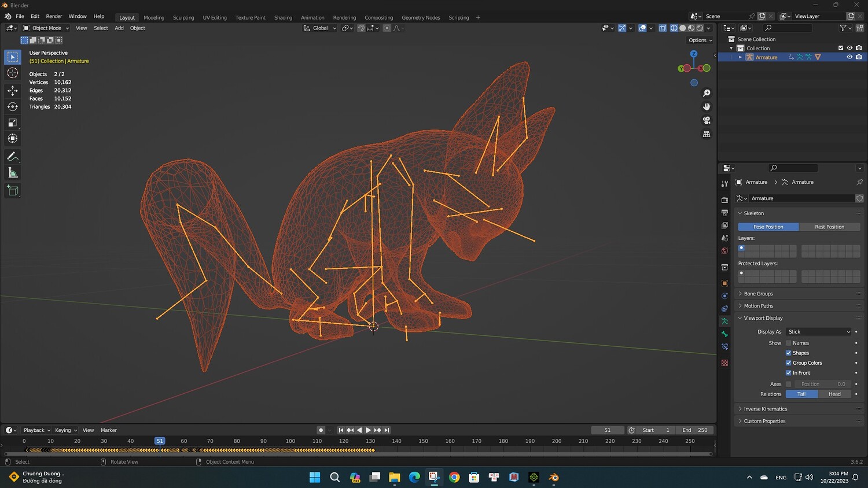Jump to the timeline's last frame

coord(387,430)
